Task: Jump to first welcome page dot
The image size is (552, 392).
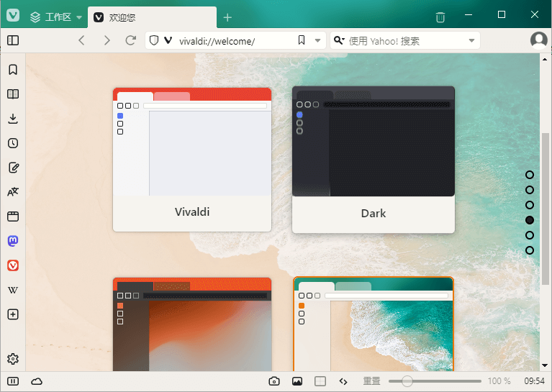Action: point(530,175)
